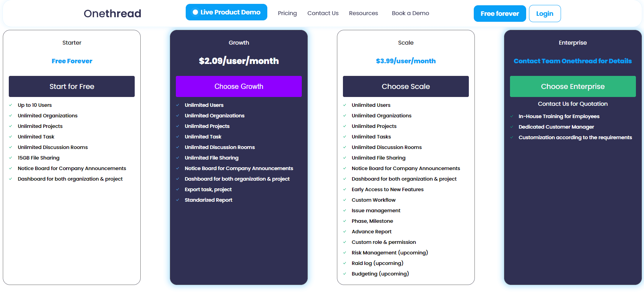
Task: Click the checkmark next to In-House Training for Employees
Action: (511, 116)
